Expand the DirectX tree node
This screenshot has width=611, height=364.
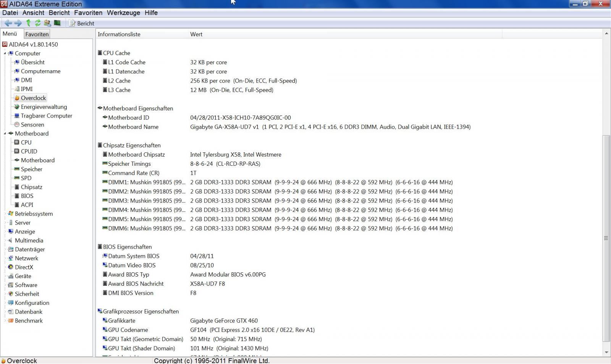[5, 267]
